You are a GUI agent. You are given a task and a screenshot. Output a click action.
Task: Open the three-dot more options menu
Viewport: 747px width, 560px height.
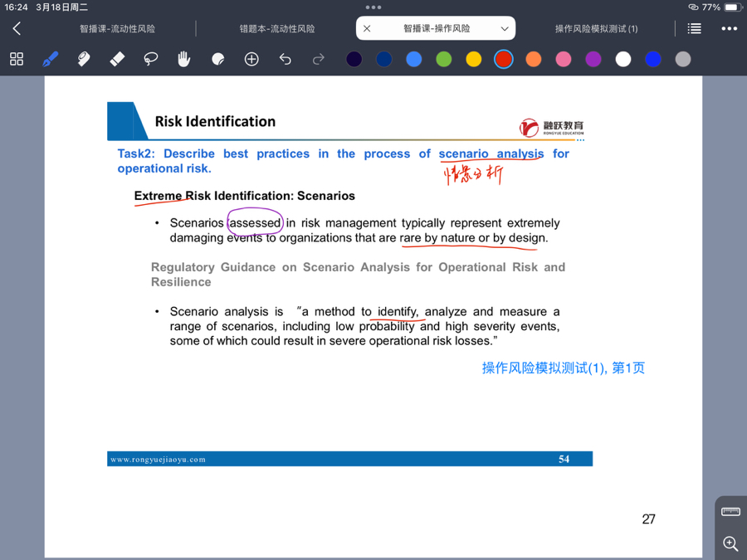point(729,28)
